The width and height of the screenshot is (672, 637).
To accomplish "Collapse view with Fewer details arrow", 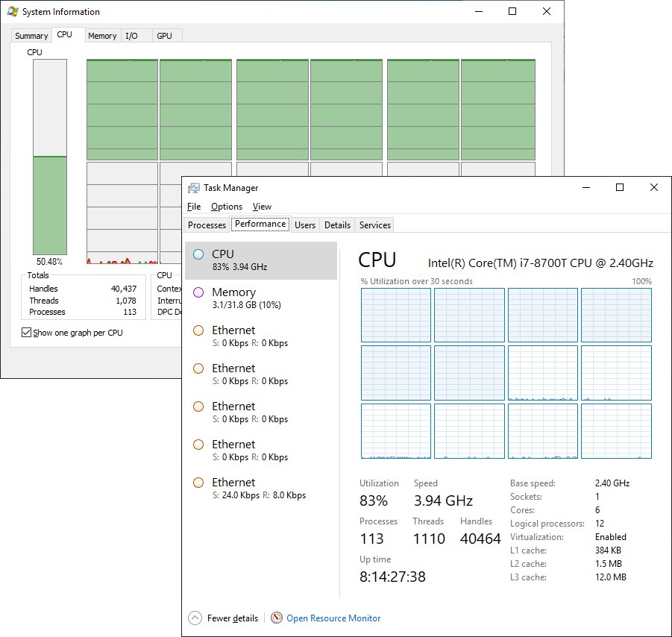I will point(195,618).
